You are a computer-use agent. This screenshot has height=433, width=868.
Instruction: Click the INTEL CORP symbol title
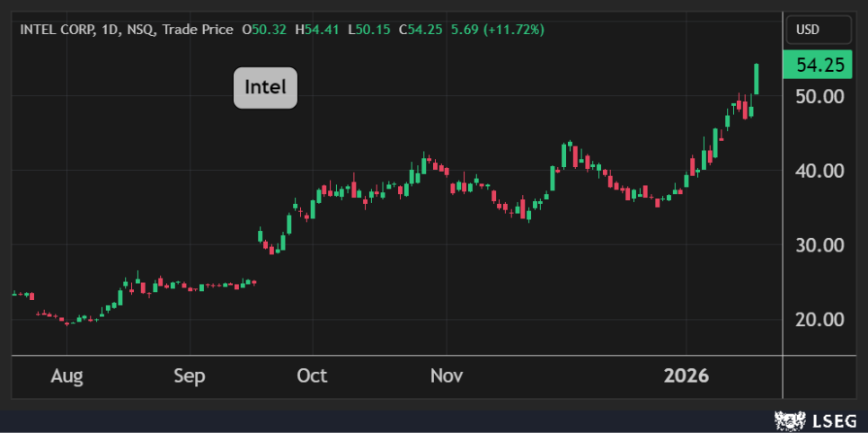(x=55, y=30)
